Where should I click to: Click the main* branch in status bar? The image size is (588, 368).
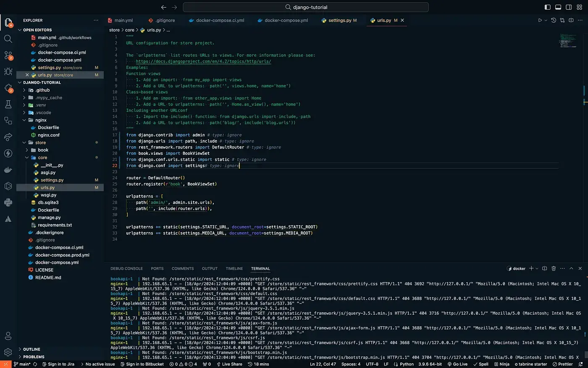point(23,364)
